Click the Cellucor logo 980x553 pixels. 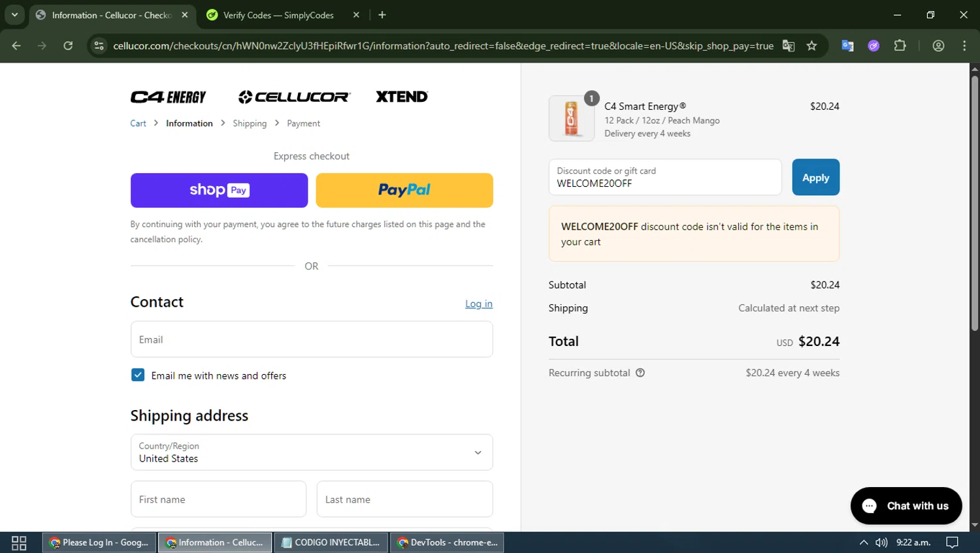click(295, 97)
